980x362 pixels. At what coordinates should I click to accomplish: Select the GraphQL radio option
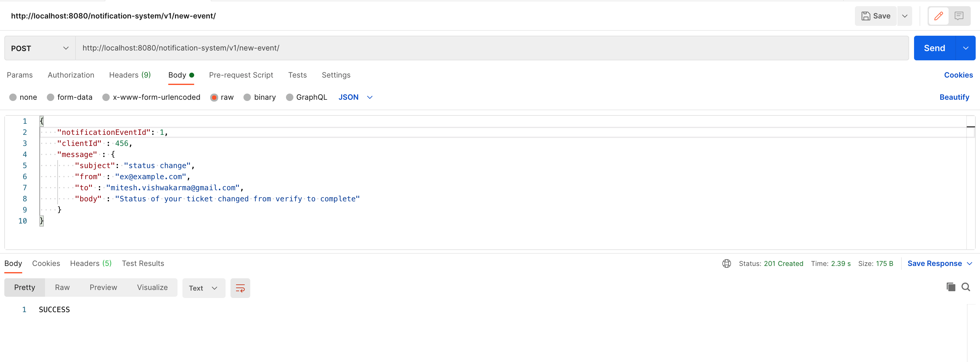[289, 97]
